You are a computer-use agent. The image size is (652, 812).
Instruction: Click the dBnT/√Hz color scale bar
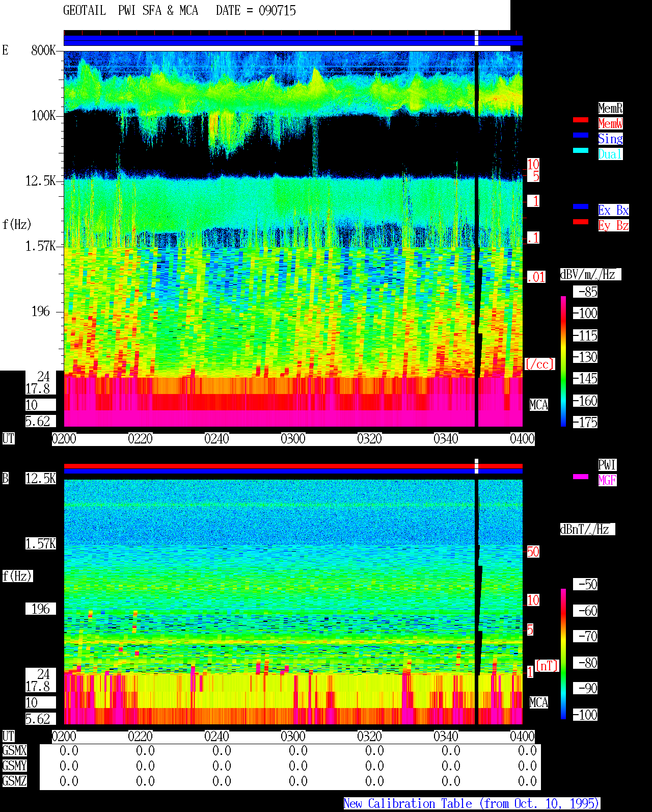(x=563, y=654)
